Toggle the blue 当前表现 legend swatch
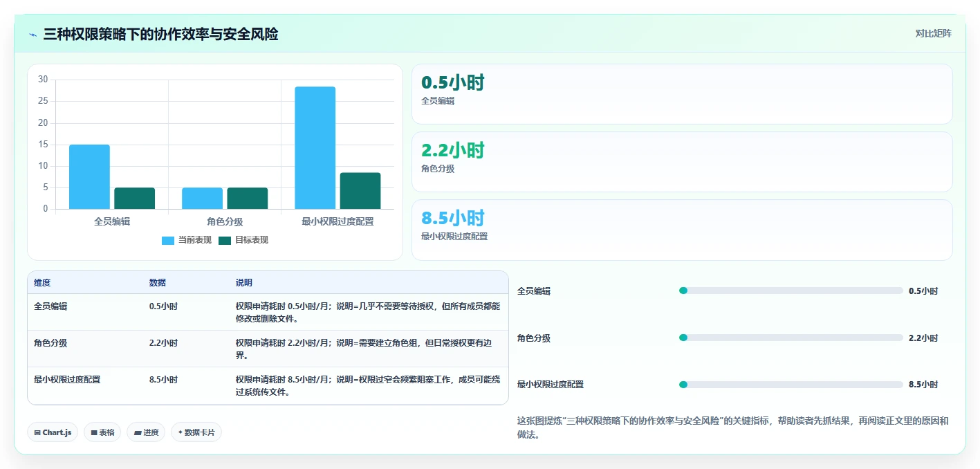 tap(168, 240)
